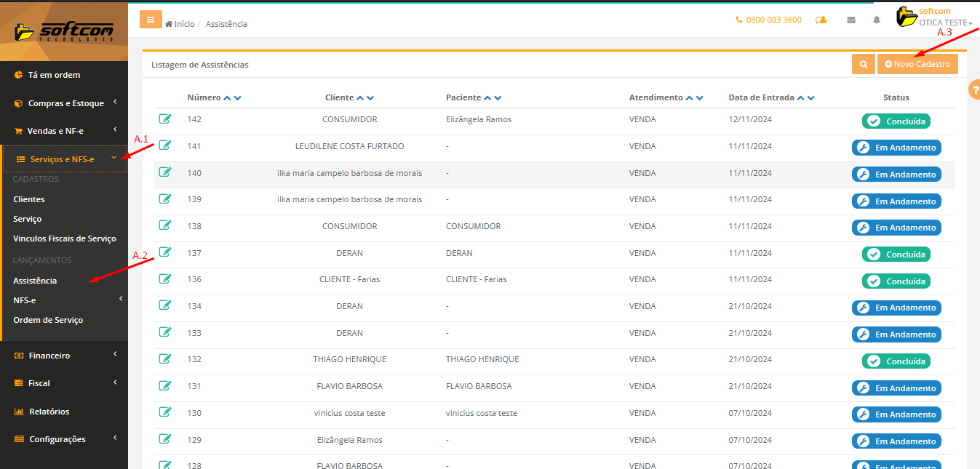Open the OTICA TESTE user dropdown

[x=945, y=23]
